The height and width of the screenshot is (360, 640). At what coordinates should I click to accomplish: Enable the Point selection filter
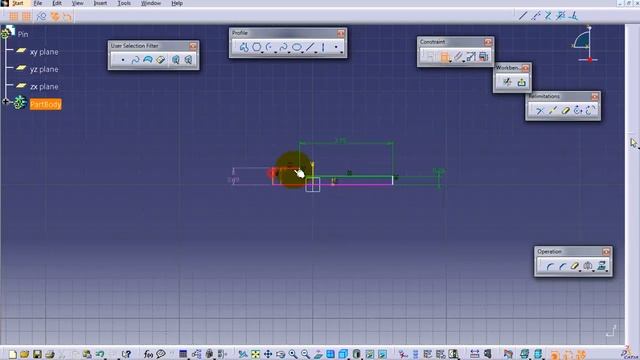click(123, 60)
